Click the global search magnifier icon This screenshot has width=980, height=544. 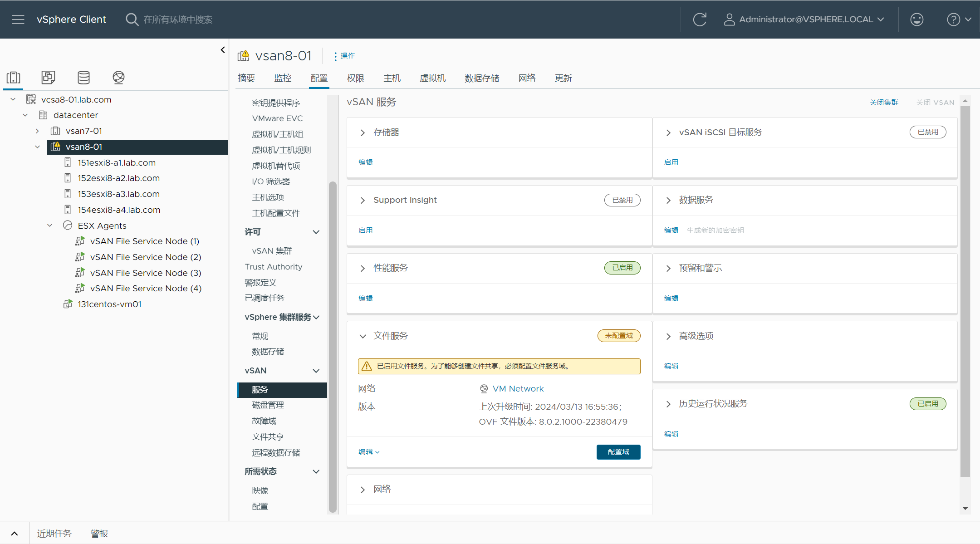pos(132,20)
